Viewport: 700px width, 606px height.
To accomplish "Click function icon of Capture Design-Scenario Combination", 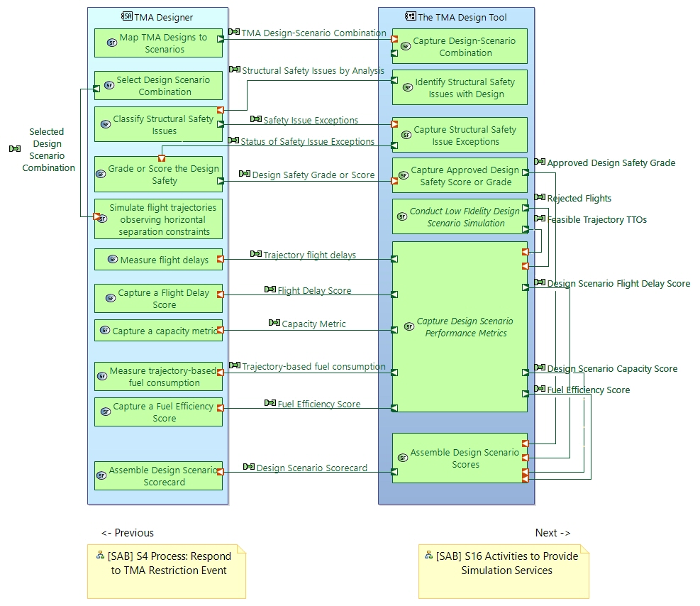I will [x=406, y=46].
